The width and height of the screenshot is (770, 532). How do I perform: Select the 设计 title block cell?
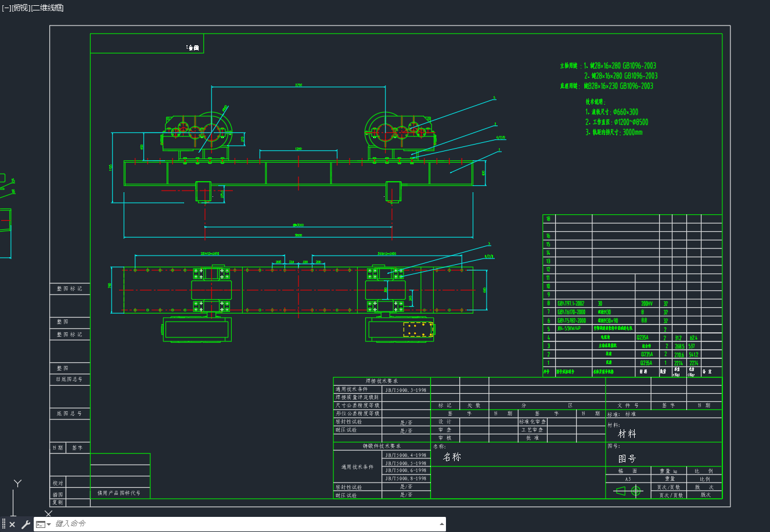coord(445,422)
